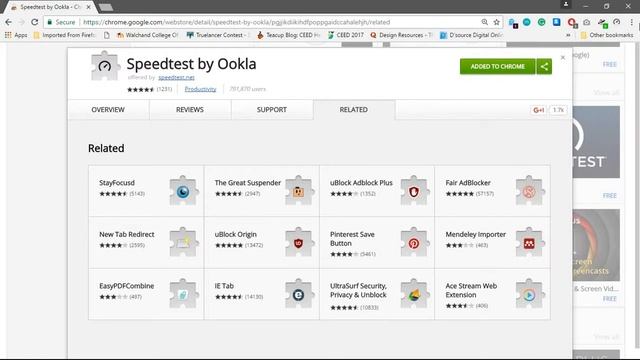Click the Fair AdBlocker title text

click(x=468, y=183)
